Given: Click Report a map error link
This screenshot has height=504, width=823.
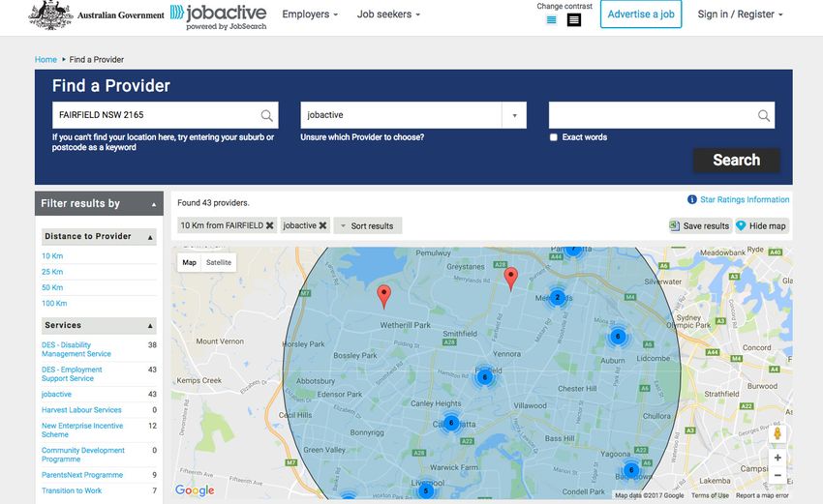Looking at the screenshot, I should (762, 495).
